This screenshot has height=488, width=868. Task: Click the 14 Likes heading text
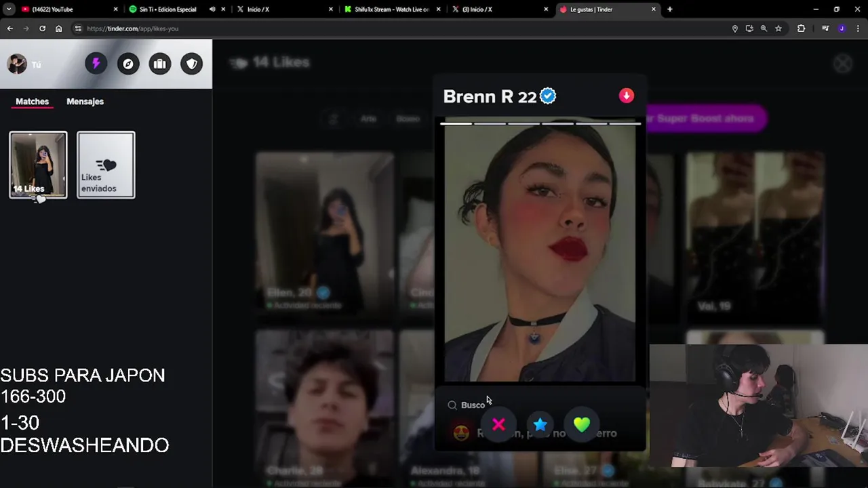[281, 62]
